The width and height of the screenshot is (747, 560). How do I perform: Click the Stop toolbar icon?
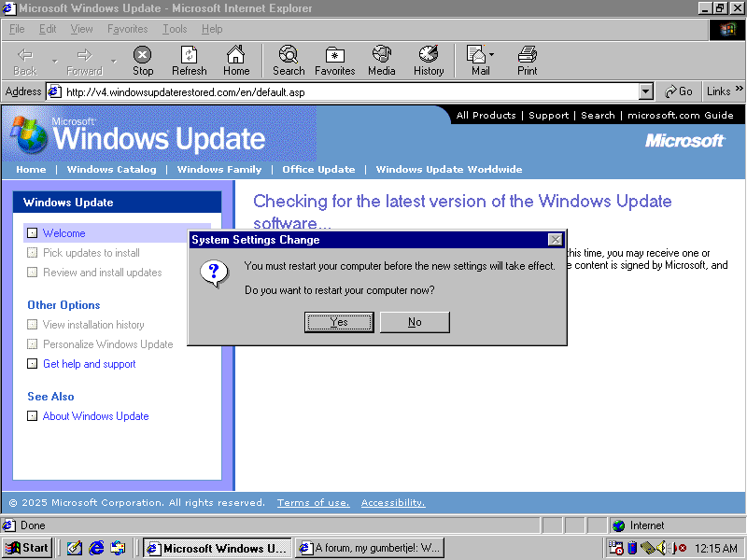142,56
